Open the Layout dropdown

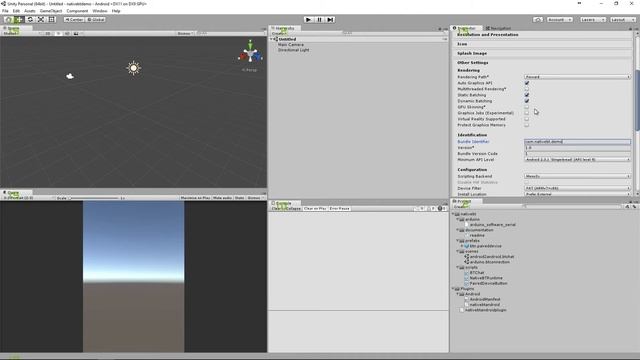coord(622,20)
